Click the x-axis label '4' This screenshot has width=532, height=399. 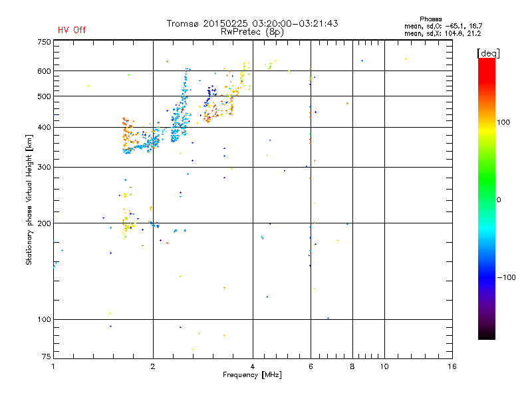point(253,366)
